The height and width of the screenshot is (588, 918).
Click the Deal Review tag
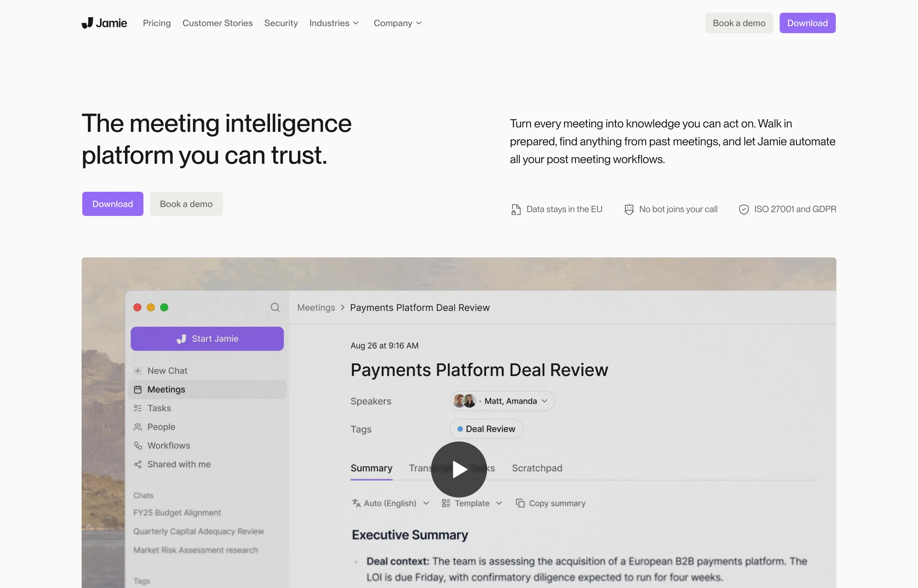click(x=486, y=429)
